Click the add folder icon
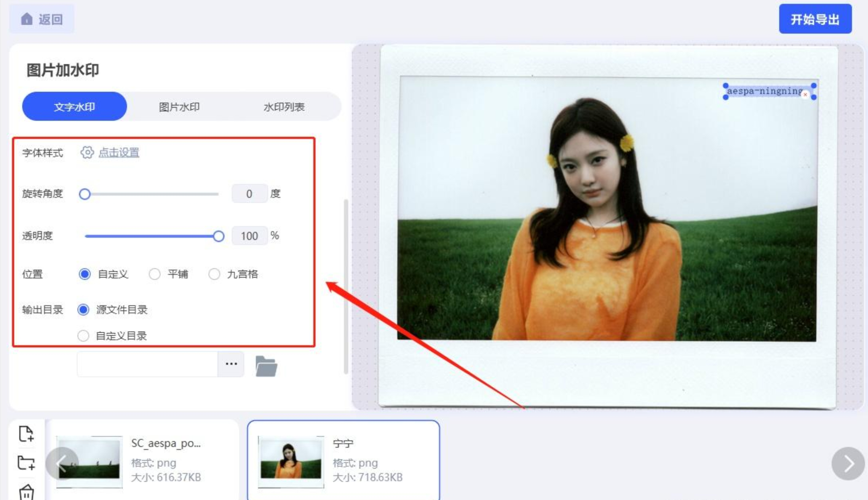The image size is (868, 500). pos(26,463)
